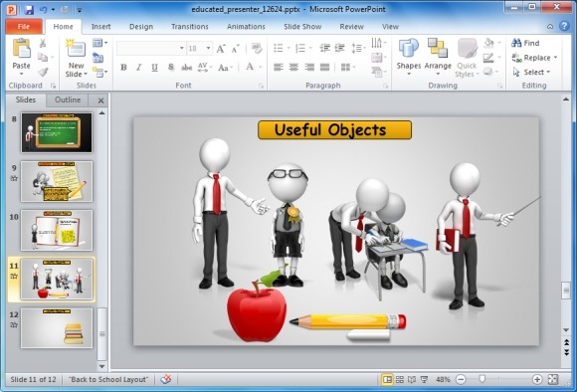Screen dimensions: 577x392
Task: Open the Quick Styles dropdown
Action: pos(467,58)
